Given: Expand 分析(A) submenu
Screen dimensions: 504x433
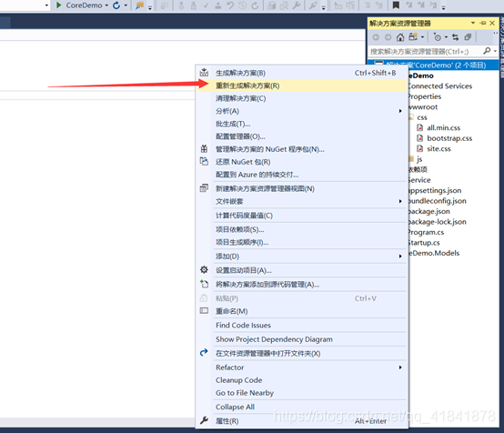Looking at the screenshot, I should click(x=302, y=111).
